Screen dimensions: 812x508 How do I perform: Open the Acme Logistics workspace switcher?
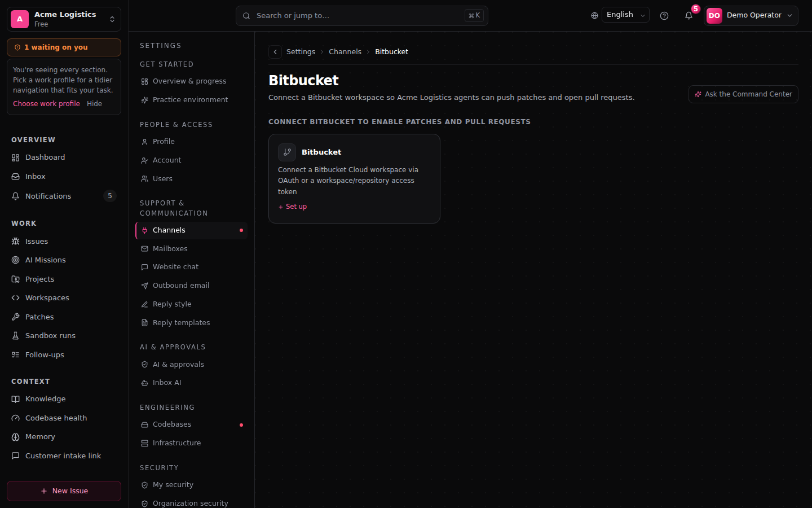coord(64,19)
